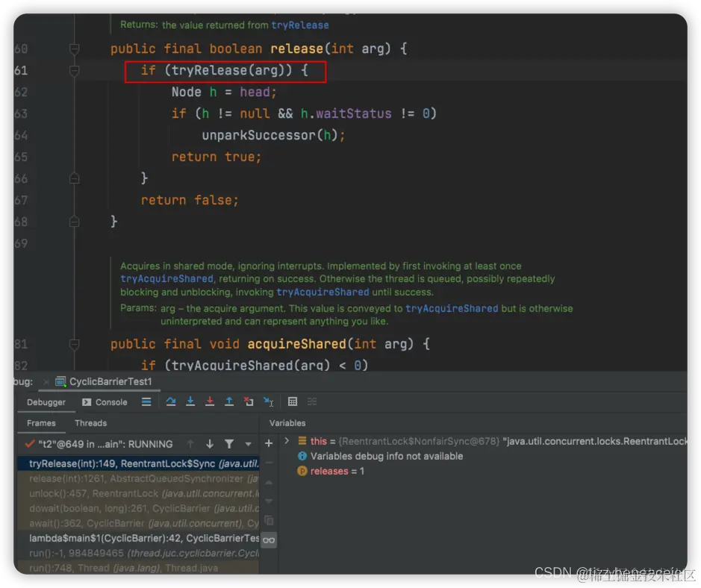The width and height of the screenshot is (701, 588).
Task: Click the frames filter funnel icon
Action: [x=229, y=444]
